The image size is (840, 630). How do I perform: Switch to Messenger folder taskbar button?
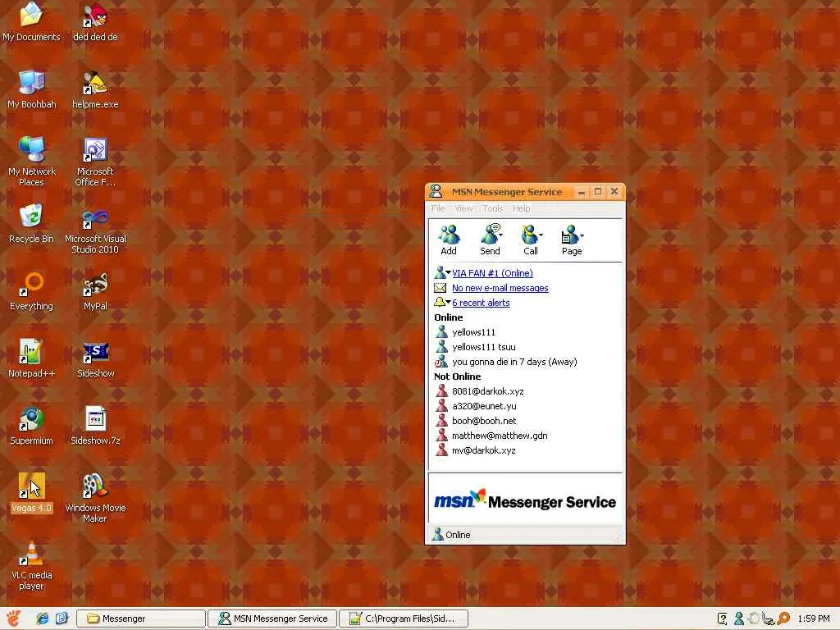coord(140,619)
